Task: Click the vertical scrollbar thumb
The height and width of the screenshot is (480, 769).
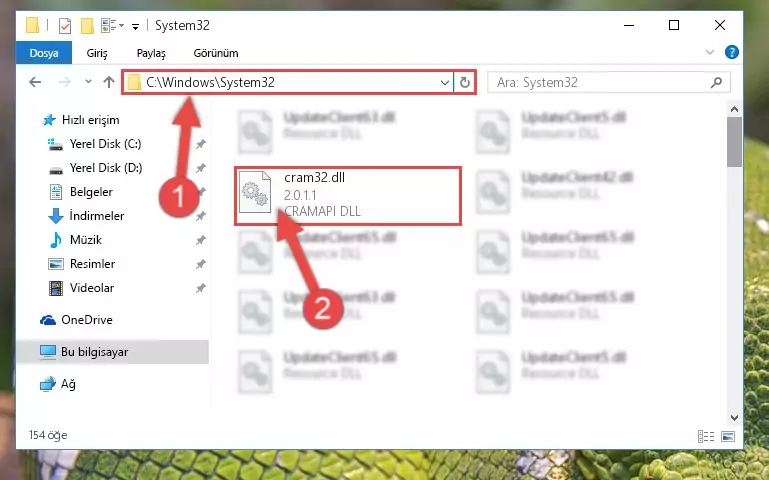Action: coord(734,142)
